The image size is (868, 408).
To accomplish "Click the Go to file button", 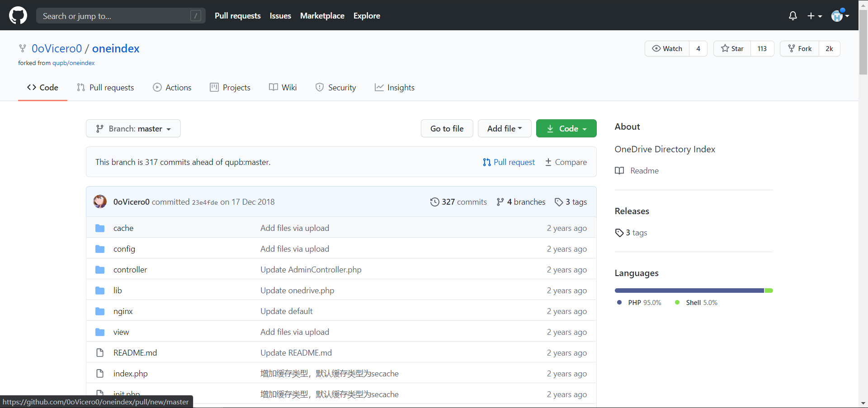I will coord(447,128).
